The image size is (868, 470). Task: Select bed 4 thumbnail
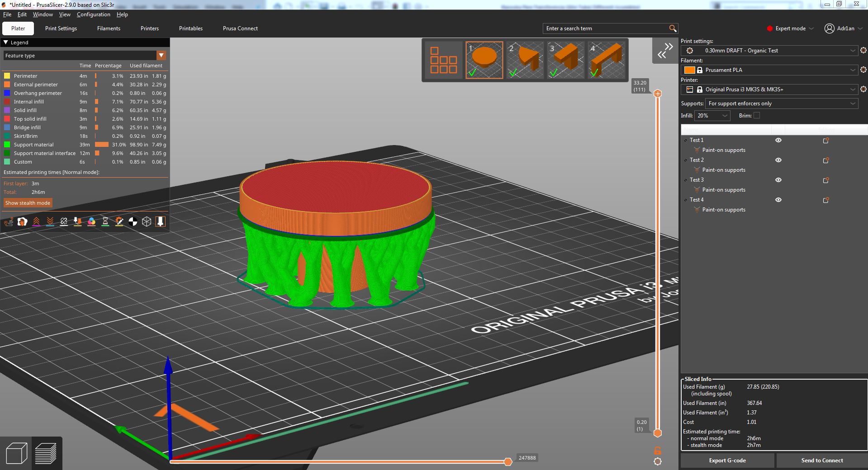606,60
